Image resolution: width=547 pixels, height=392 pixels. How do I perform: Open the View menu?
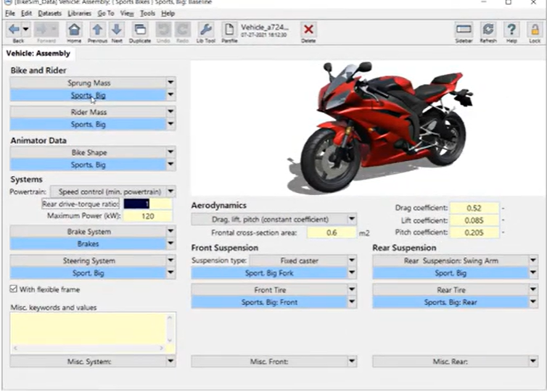tap(127, 14)
